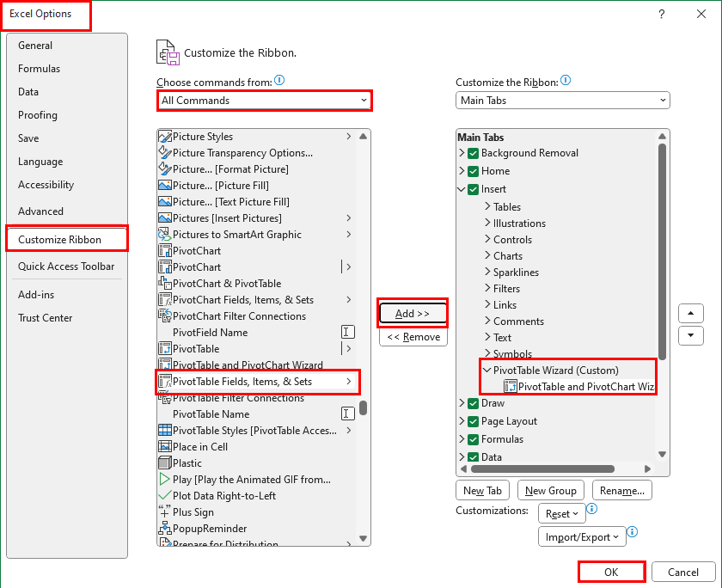This screenshot has height=588, width=722.
Task: Click the PopupReminder command icon
Action: 165,529
